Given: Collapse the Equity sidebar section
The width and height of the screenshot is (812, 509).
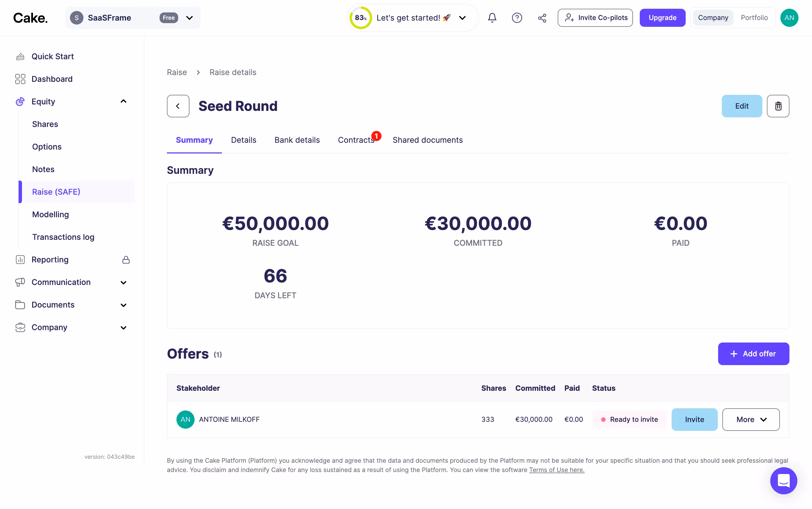Looking at the screenshot, I should pos(123,101).
